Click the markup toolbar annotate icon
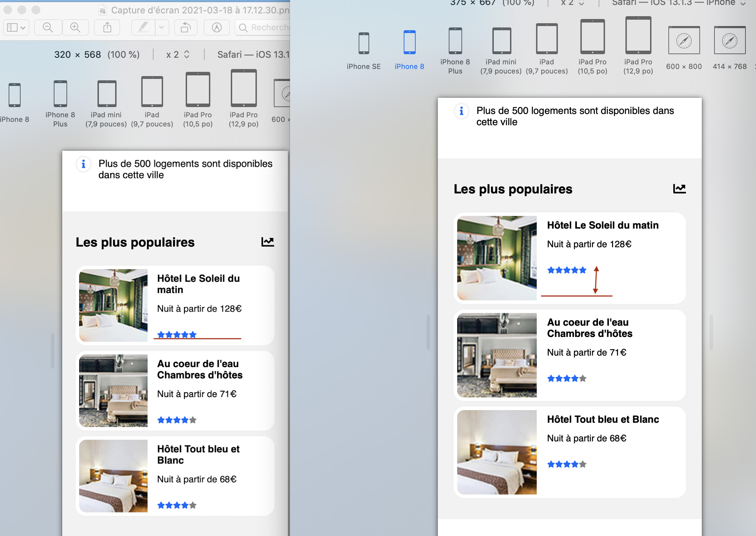 217,27
